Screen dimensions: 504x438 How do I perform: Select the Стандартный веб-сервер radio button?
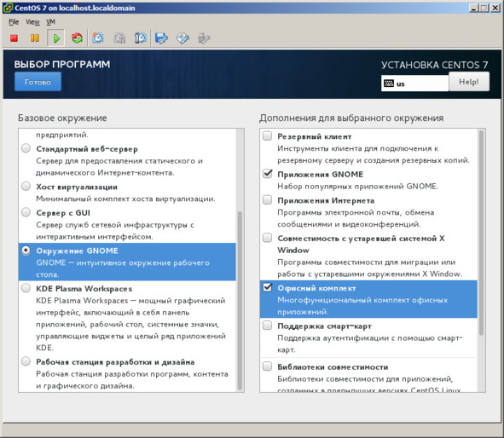coord(26,148)
